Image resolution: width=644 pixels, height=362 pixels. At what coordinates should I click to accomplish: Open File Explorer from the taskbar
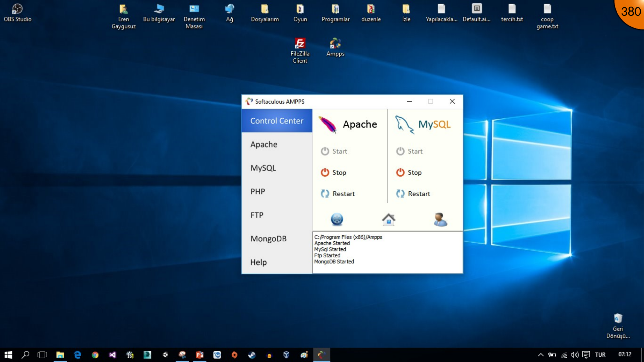(x=60, y=355)
